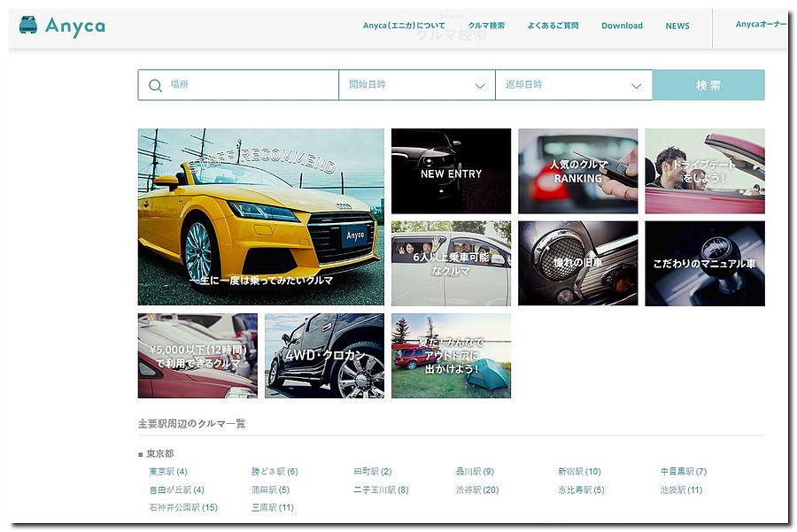Image resolution: width=797 pixels, height=532 pixels.
Task: Follow the 東京駅 (4) link
Action: (x=168, y=472)
